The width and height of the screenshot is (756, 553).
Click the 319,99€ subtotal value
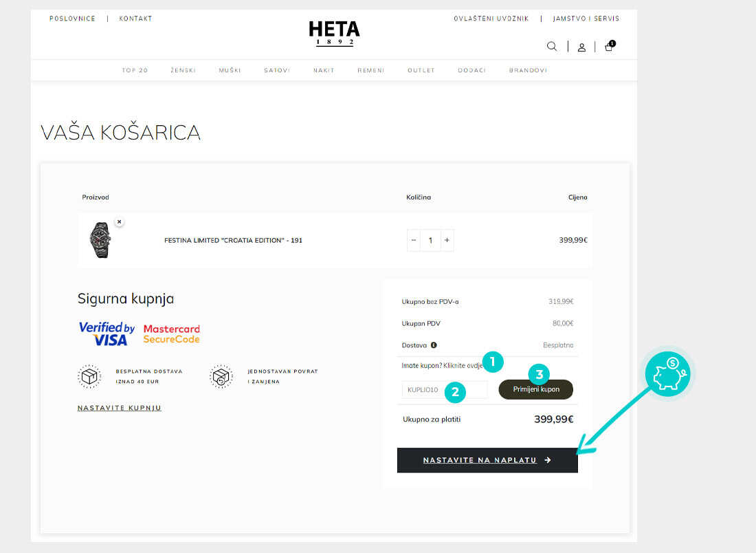pos(561,301)
